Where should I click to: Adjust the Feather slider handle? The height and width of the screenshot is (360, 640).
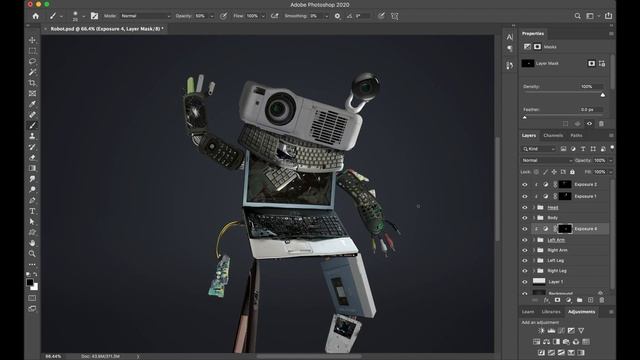coord(525,118)
